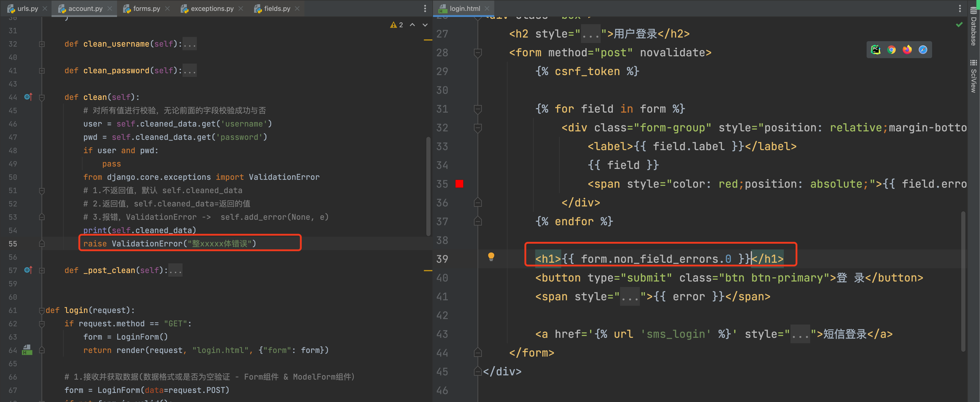Click the login.html template gutter icon
Screen dimensions: 980x402
pos(27,350)
